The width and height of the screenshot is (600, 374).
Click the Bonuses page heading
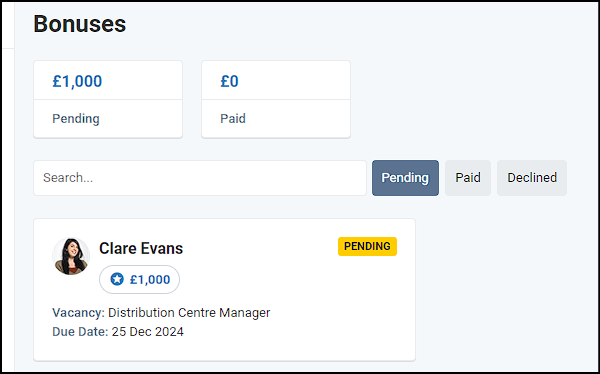80,24
